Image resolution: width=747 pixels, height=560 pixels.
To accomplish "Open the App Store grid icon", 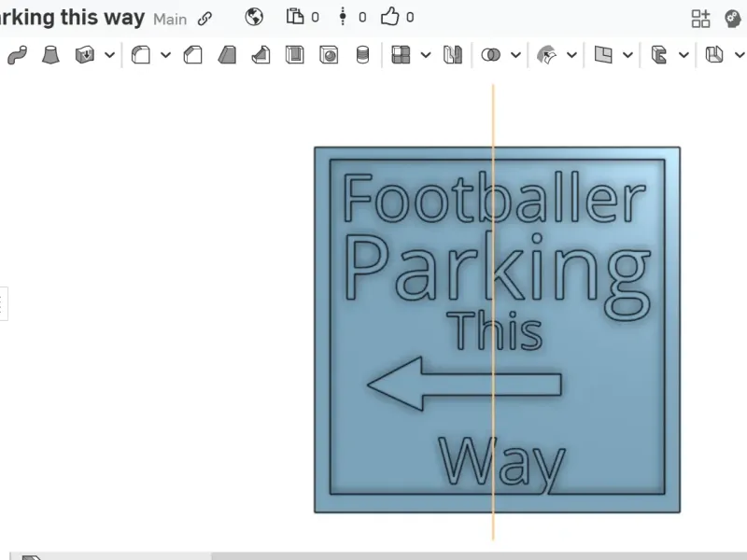I will (x=701, y=19).
